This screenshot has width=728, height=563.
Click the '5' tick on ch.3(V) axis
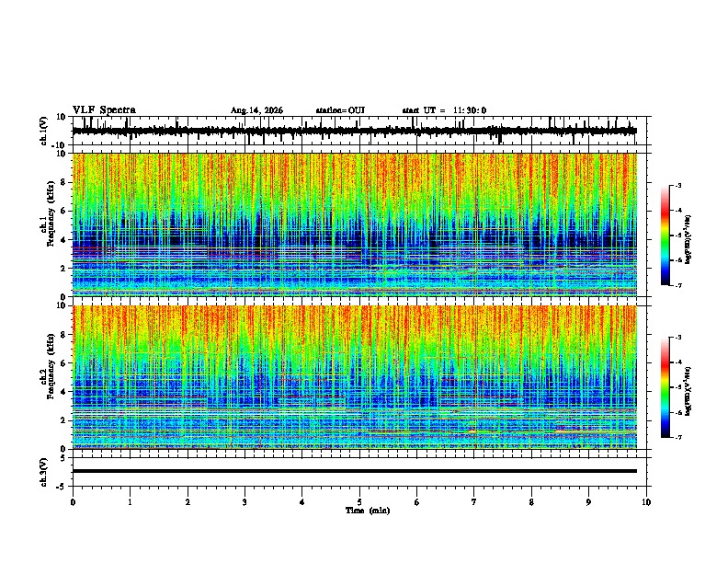coord(64,458)
